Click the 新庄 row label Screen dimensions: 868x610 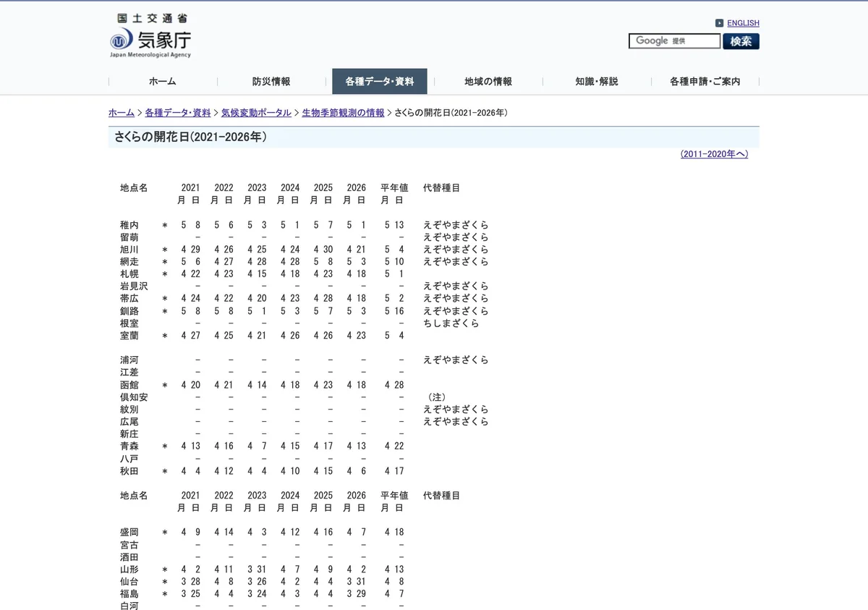coord(129,434)
